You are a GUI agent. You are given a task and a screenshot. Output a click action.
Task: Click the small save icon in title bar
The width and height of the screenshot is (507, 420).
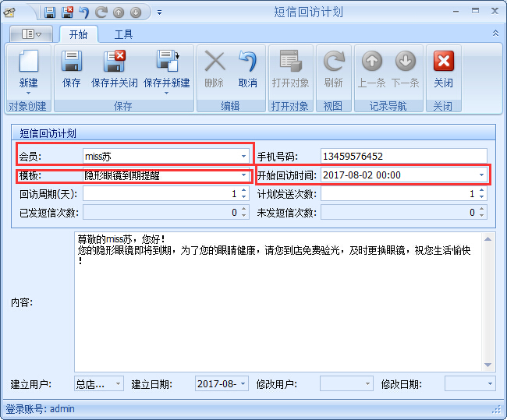click(x=50, y=12)
